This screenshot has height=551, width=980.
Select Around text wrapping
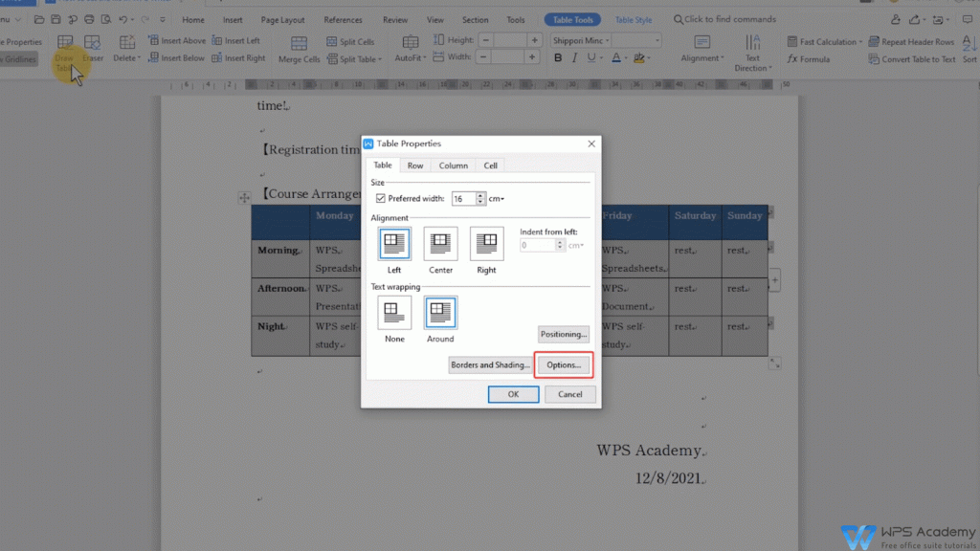[440, 313]
